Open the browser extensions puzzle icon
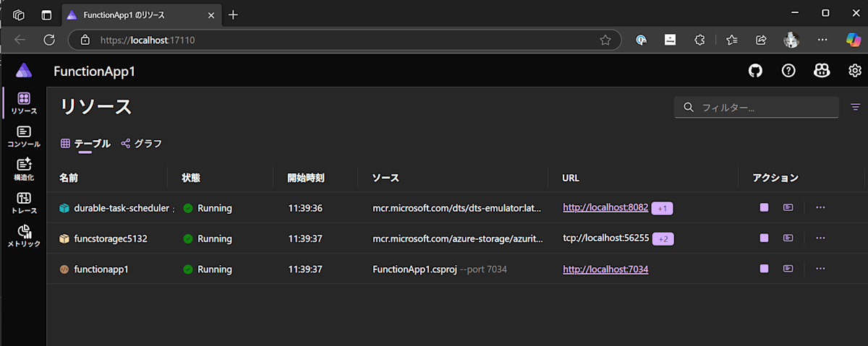Screen dimensions: 868x346 (699, 40)
